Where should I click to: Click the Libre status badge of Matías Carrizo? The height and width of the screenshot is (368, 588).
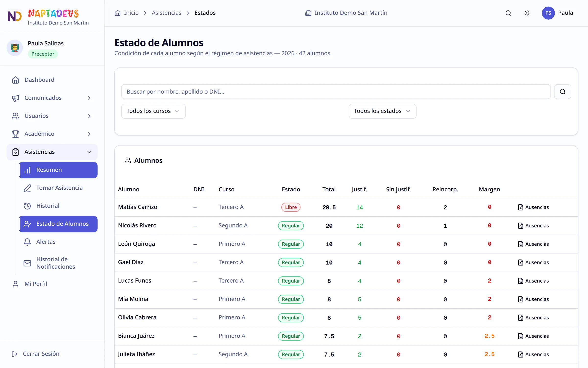pos(291,207)
